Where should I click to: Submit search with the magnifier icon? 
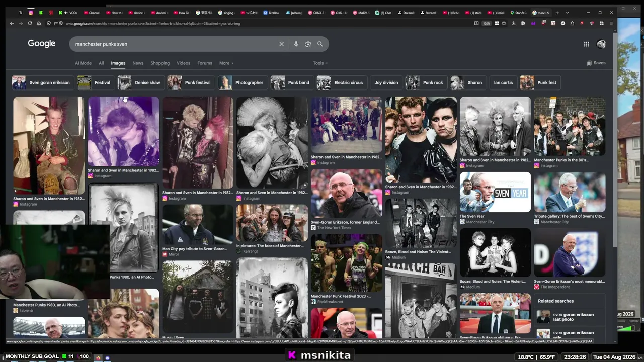tap(320, 44)
